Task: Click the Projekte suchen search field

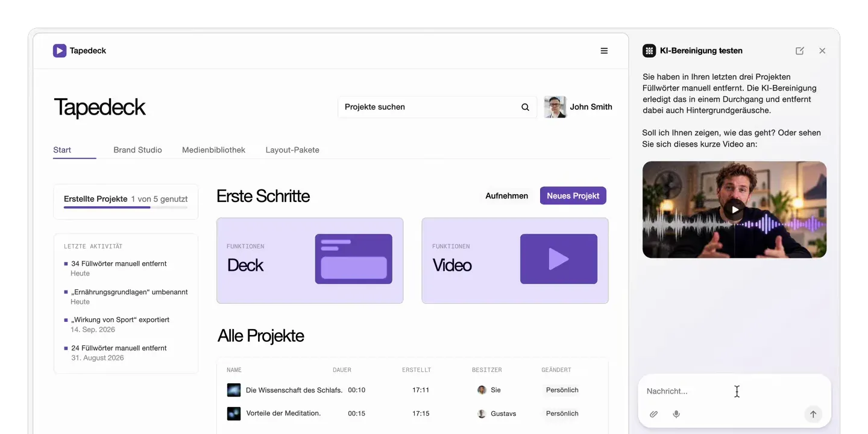Action: [x=437, y=107]
